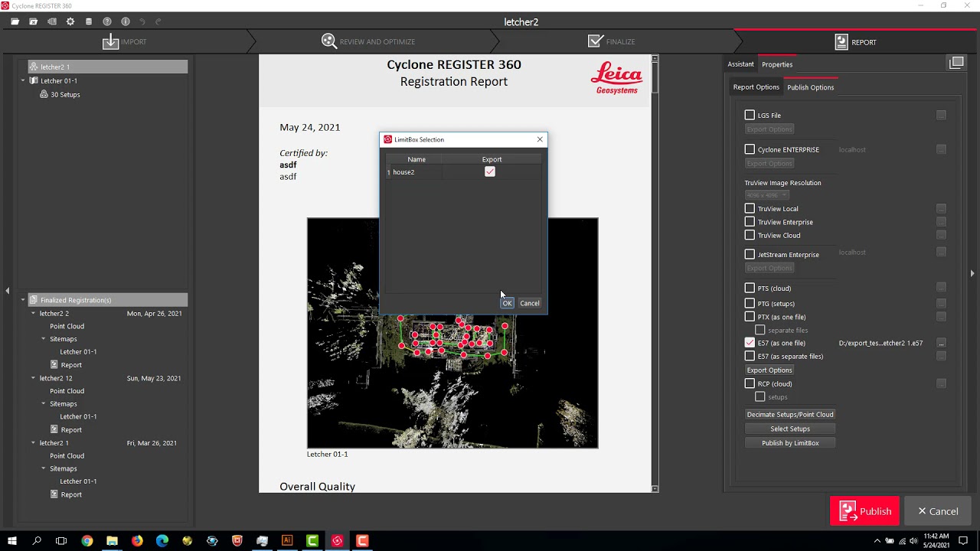980x551 pixels.
Task: Collapse Sitemaps under letcher2 12
Action: (44, 403)
